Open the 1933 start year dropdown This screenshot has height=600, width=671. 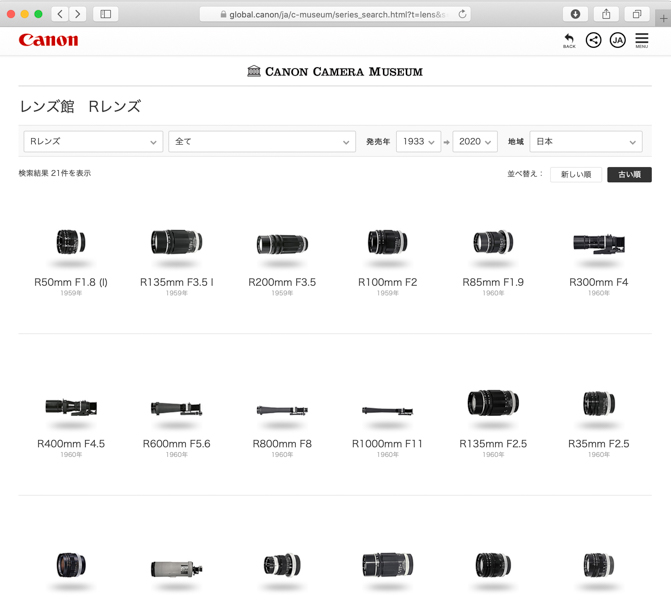pyautogui.click(x=419, y=141)
